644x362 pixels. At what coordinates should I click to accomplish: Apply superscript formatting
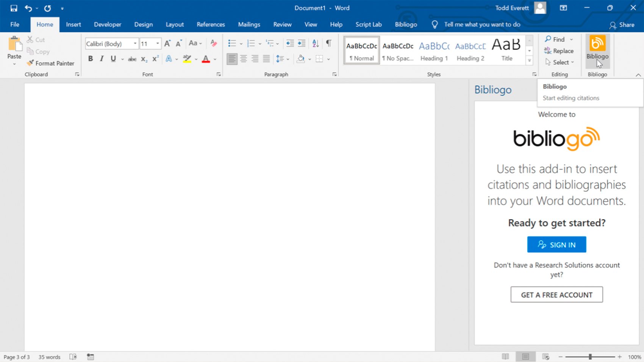point(155,59)
